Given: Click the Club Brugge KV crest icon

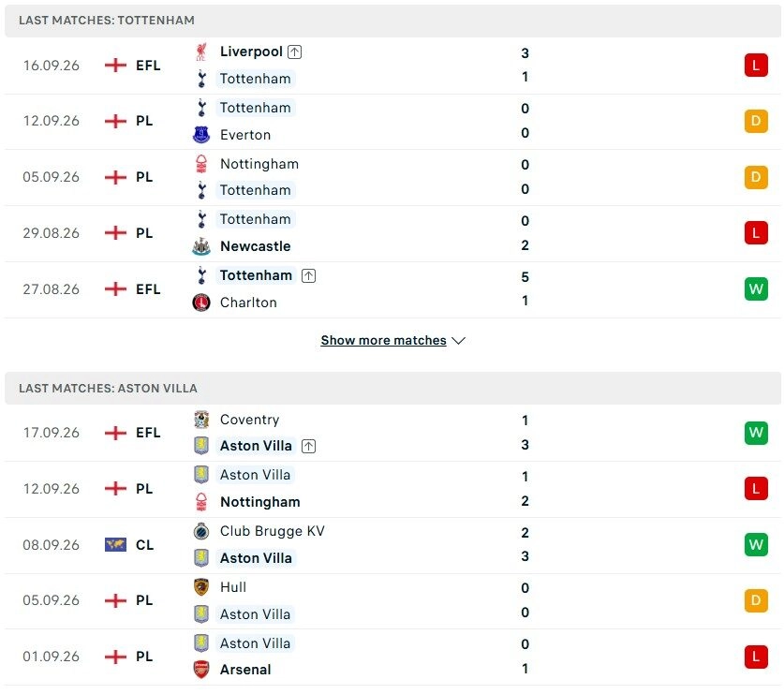Looking at the screenshot, I should (x=201, y=531).
